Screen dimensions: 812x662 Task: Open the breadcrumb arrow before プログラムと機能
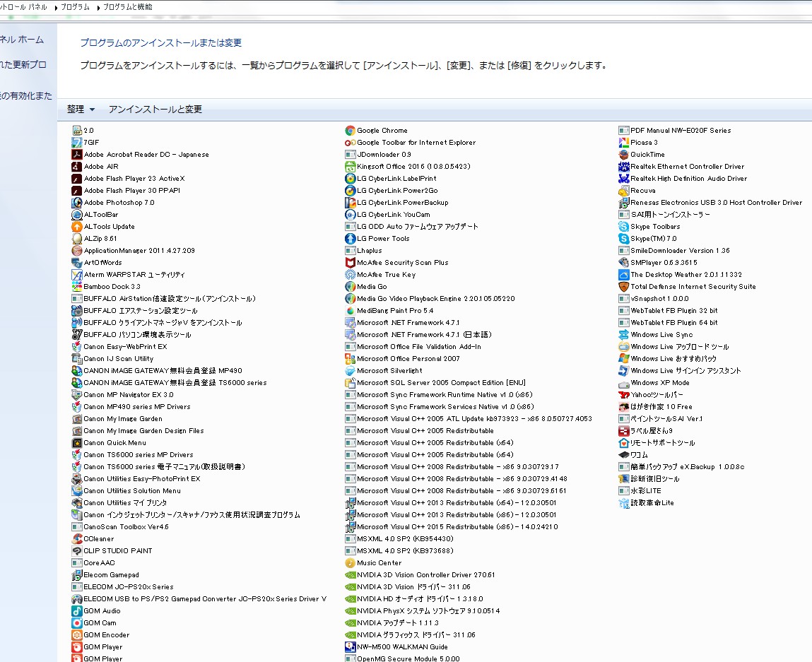98,7
